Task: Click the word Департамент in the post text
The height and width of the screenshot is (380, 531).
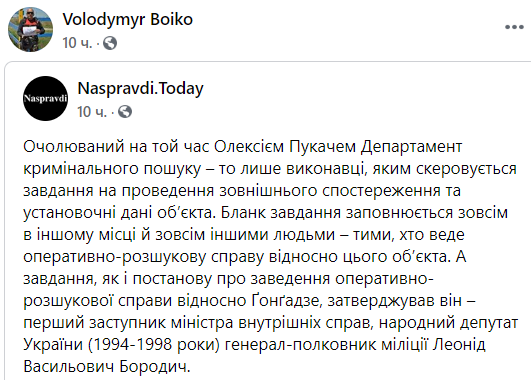Action: click(x=411, y=147)
